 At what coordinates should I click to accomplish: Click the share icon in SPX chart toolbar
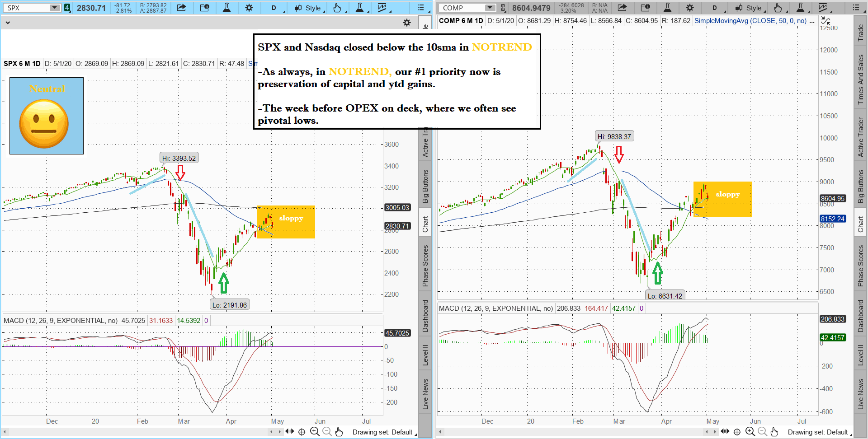[181, 8]
